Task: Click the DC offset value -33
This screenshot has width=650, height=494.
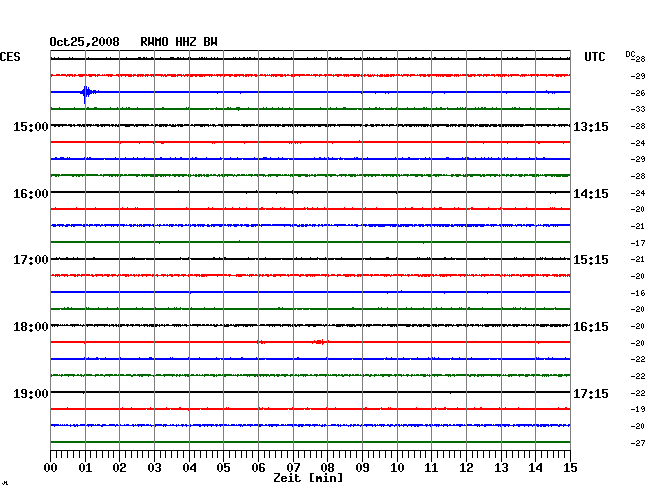Action: (638, 109)
